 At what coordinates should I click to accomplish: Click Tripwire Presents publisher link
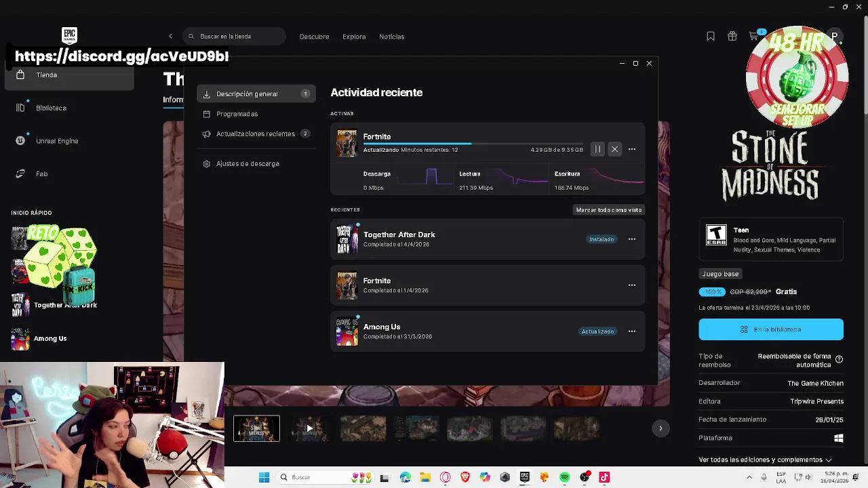816,402
